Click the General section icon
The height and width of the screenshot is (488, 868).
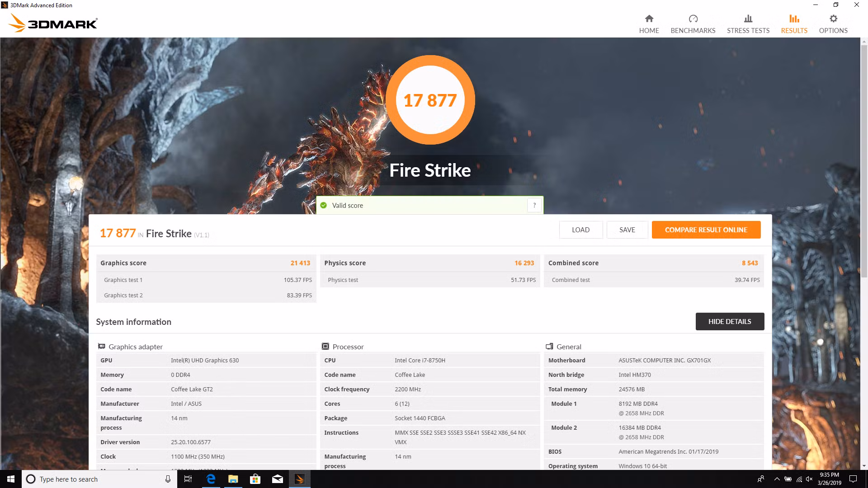[x=550, y=346]
